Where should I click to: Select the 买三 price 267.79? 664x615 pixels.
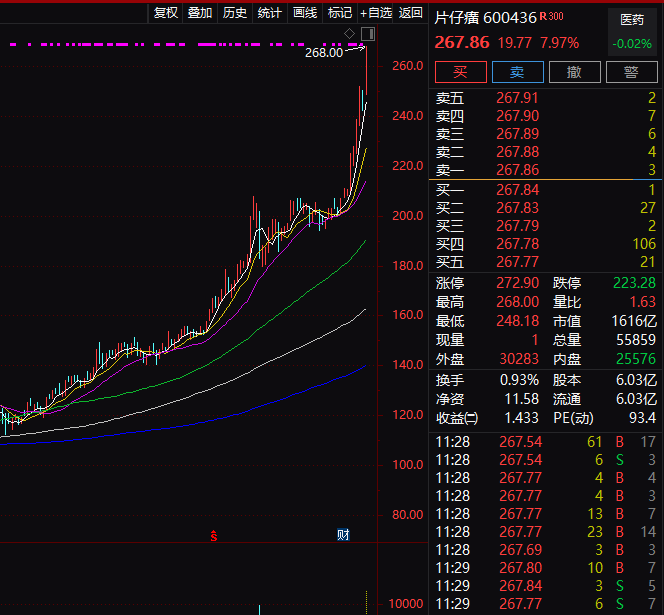517,226
